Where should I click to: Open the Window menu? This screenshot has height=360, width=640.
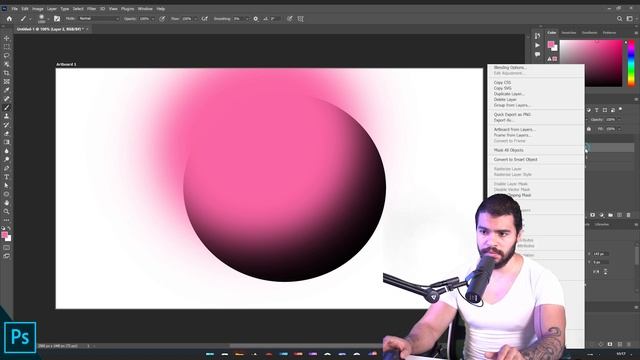click(x=145, y=9)
